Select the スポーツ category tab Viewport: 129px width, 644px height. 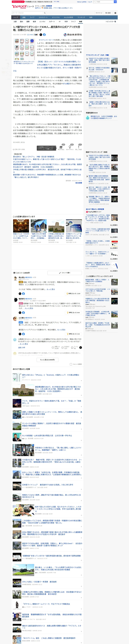pos(52,22)
